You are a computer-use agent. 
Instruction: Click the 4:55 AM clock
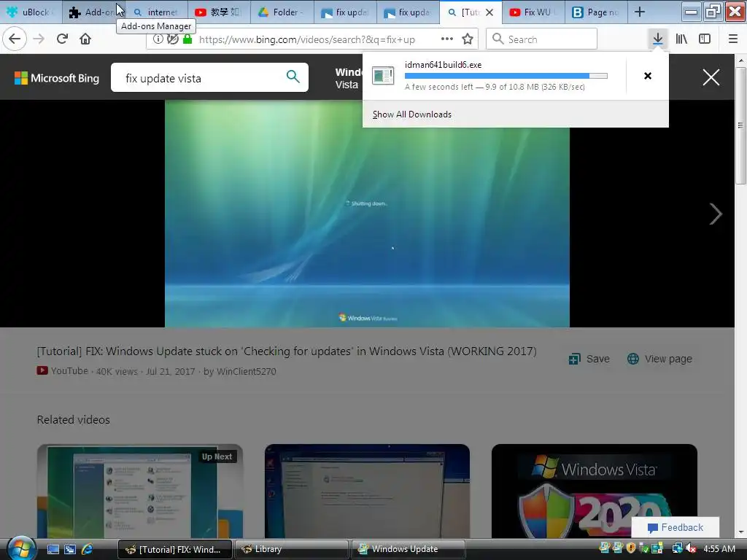pos(719,548)
